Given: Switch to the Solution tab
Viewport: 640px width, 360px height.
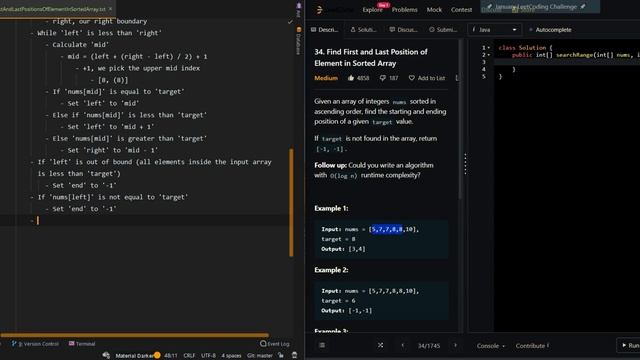Looking at the screenshot, I should 363,29.
